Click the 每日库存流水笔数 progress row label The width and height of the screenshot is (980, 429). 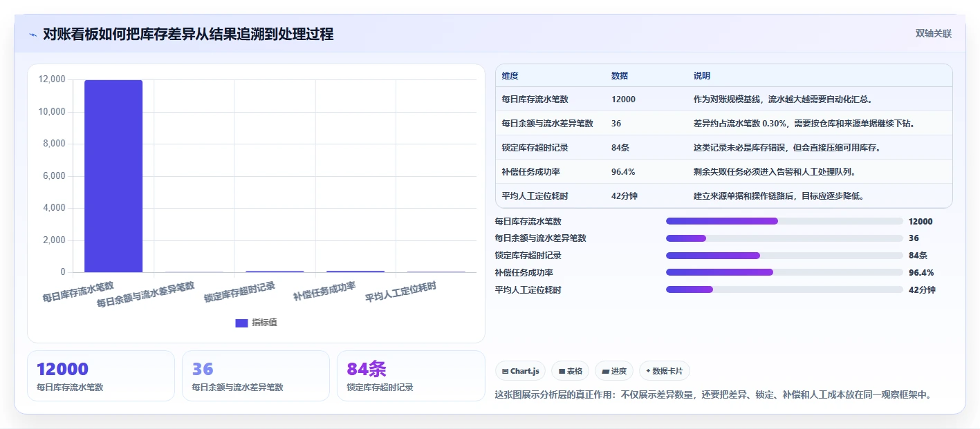[x=528, y=222]
